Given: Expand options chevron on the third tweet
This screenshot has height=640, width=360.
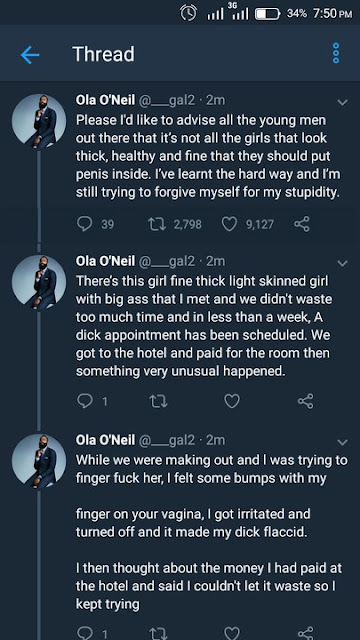Looking at the screenshot, I should 343,442.
